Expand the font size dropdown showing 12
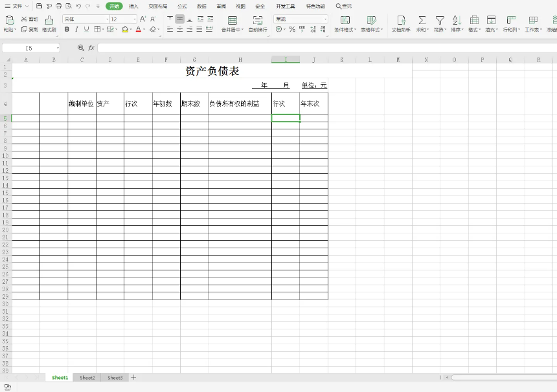 pyautogui.click(x=135, y=19)
